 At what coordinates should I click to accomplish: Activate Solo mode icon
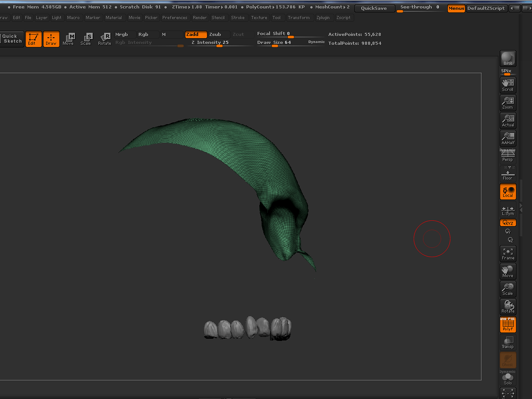pos(508,378)
